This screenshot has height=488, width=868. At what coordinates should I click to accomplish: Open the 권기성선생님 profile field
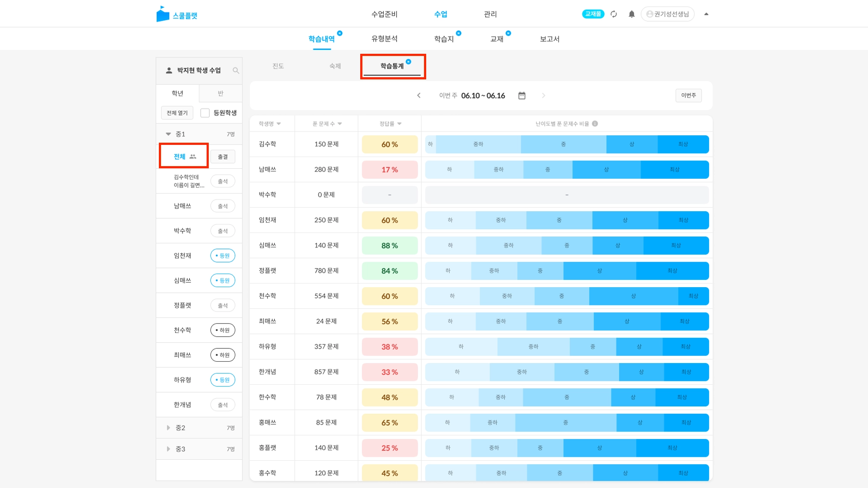point(667,14)
